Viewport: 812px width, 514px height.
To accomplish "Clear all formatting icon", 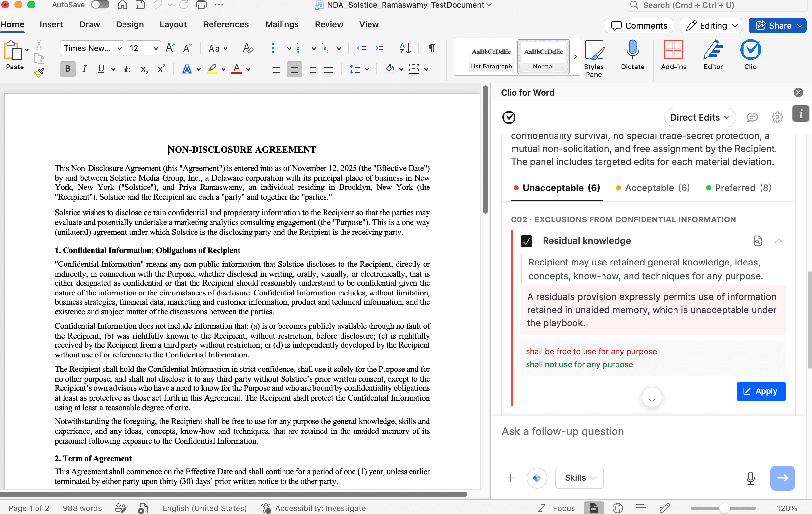I will point(248,48).
